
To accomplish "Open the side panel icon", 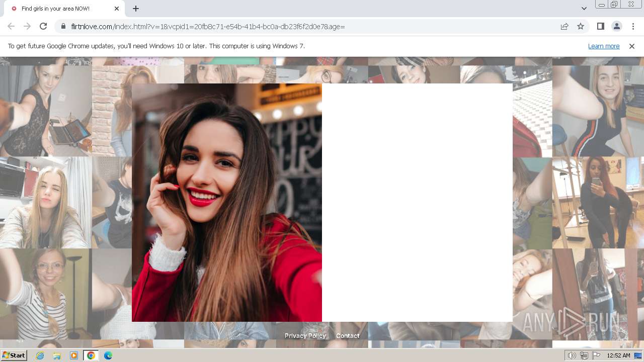I will click(600, 26).
